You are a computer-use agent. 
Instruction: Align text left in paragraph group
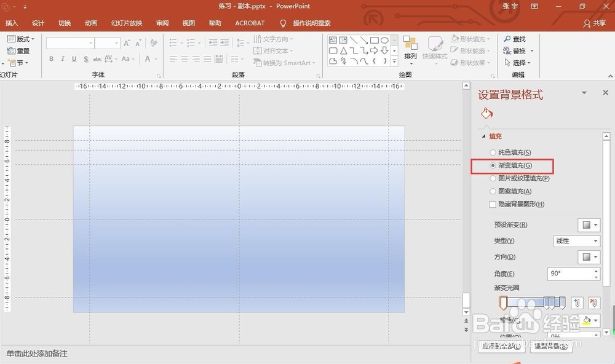point(173,59)
